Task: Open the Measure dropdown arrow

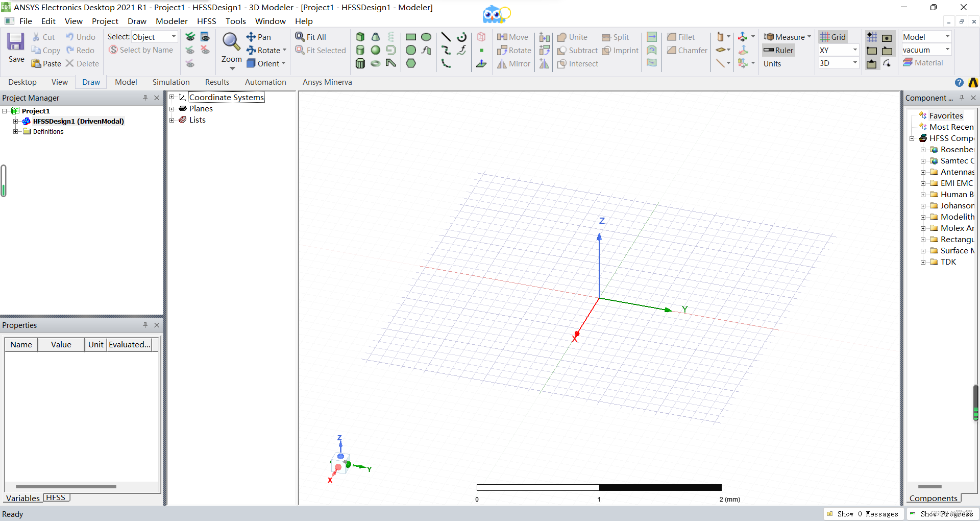Action: 810,37
